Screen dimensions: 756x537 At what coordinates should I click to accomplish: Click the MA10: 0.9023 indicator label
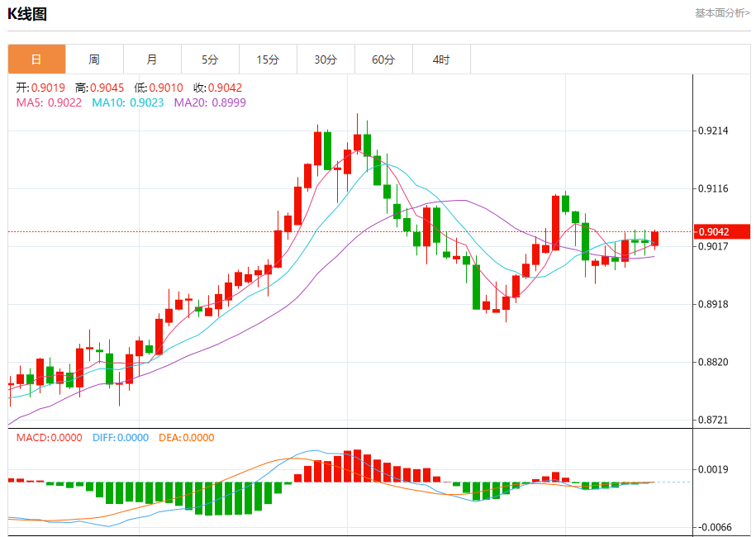(x=128, y=102)
